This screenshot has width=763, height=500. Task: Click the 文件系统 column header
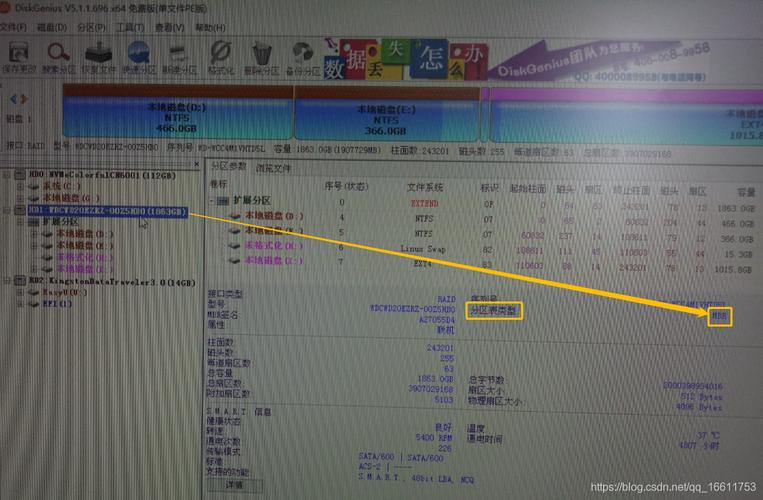pos(425,187)
